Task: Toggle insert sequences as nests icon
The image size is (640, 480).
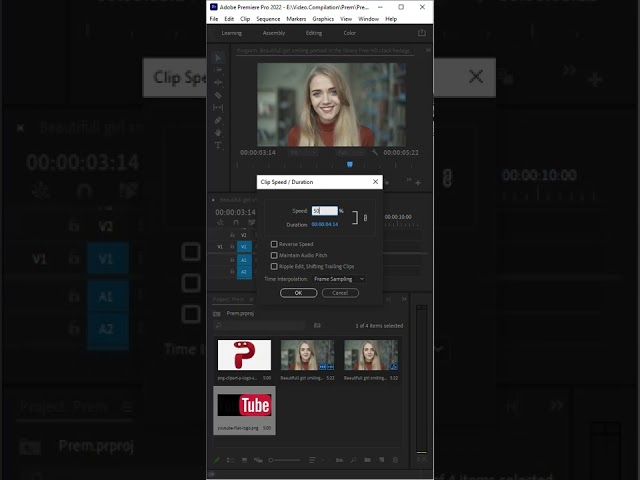Action: (x=220, y=222)
